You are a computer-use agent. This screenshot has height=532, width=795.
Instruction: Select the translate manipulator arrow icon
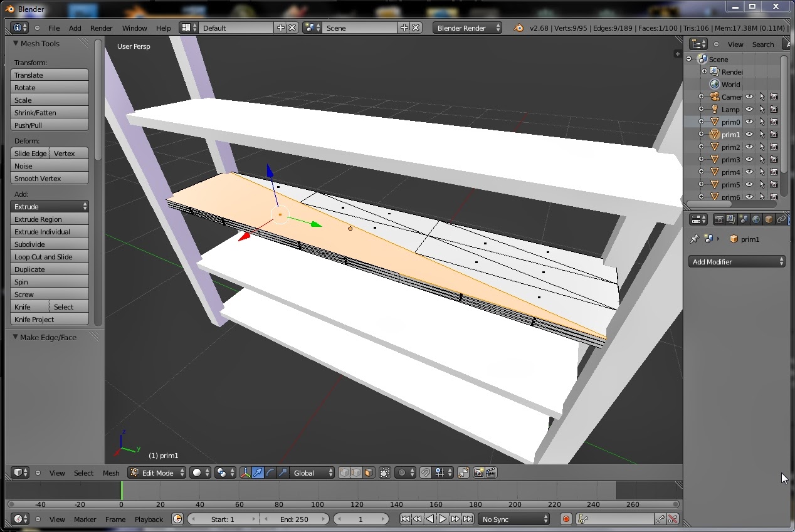(258, 473)
